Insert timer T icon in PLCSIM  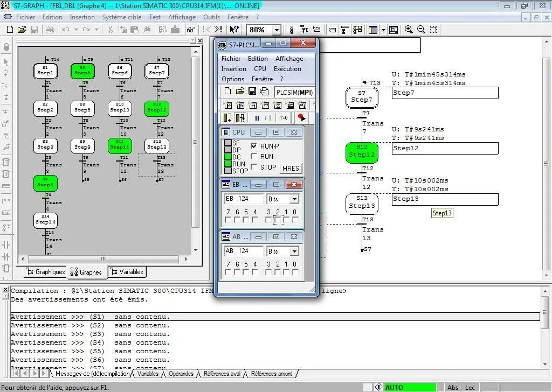(x=265, y=105)
